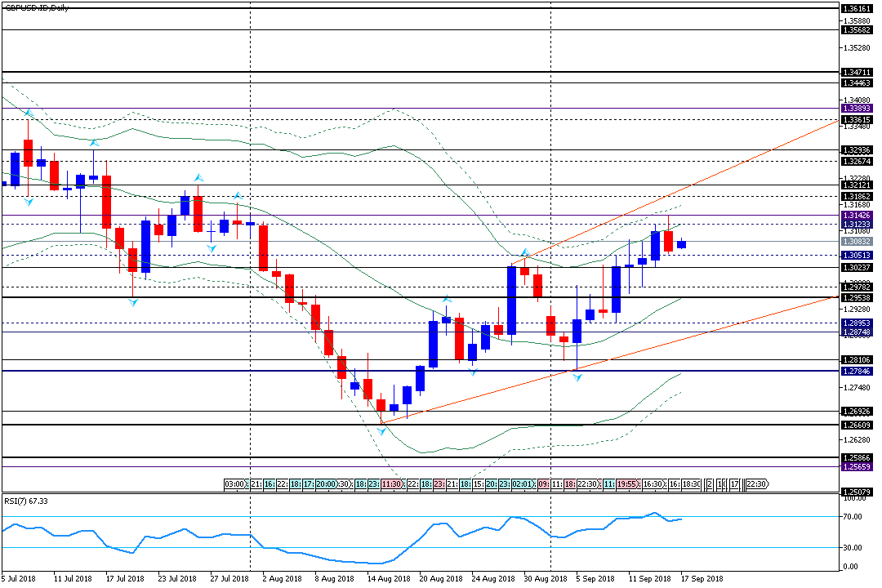Image resolution: width=882 pixels, height=588 pixels.
Task: Select the pink 11:30 event marker
Action: click(393, 484)
